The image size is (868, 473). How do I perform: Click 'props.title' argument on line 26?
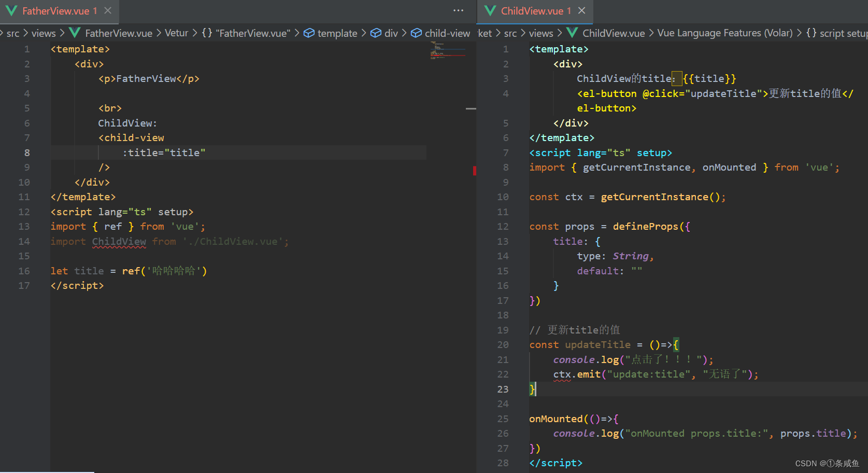(x=813, y=433)
